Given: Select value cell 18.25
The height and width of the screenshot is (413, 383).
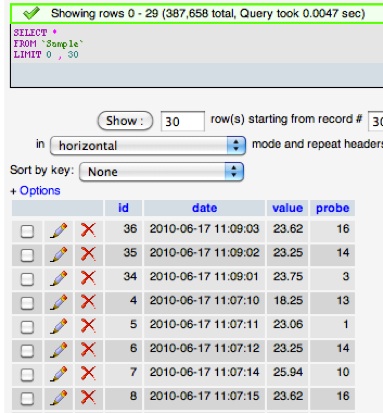Looking at the screenshot, I should [288, 300].
